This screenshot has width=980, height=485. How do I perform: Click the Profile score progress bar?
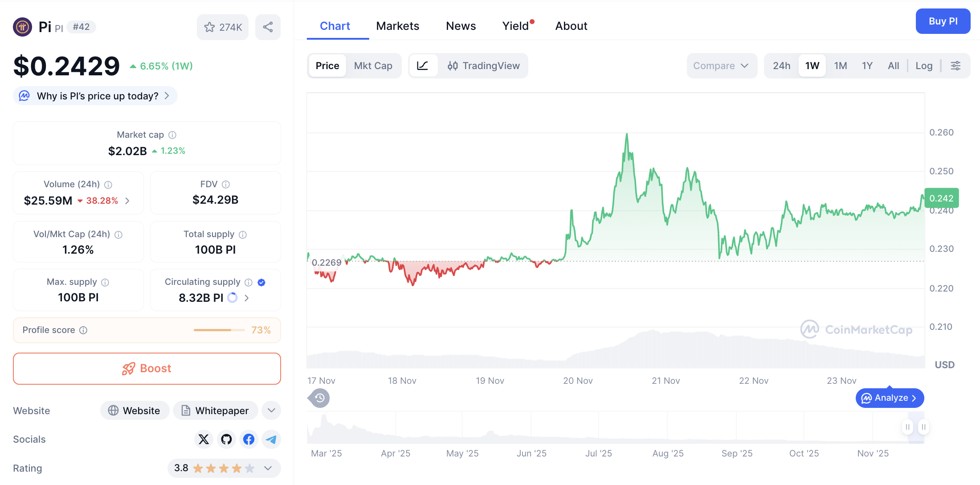click(x=219, y=330)
